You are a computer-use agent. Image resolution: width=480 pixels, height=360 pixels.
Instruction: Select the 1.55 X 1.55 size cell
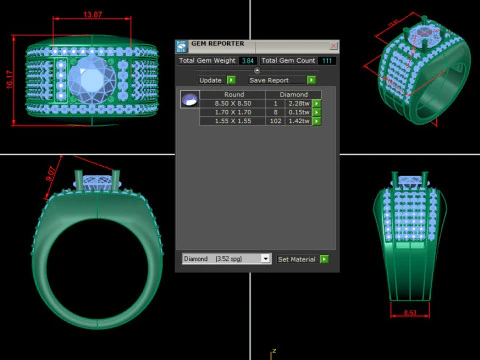coord(233,121)
